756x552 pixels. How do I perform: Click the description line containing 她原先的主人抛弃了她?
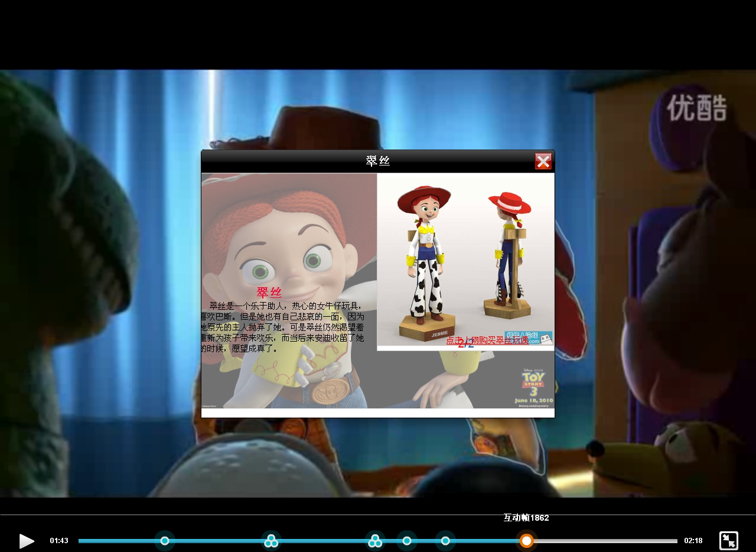pos(282,327)
